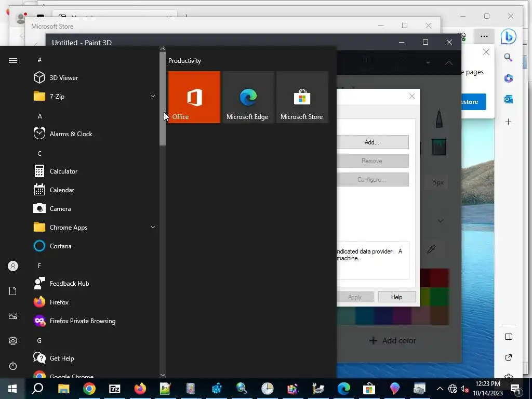This screenshot has height=399, width=532.
Task: Open the Edge sidebar search icon
Action: [508, 57]
